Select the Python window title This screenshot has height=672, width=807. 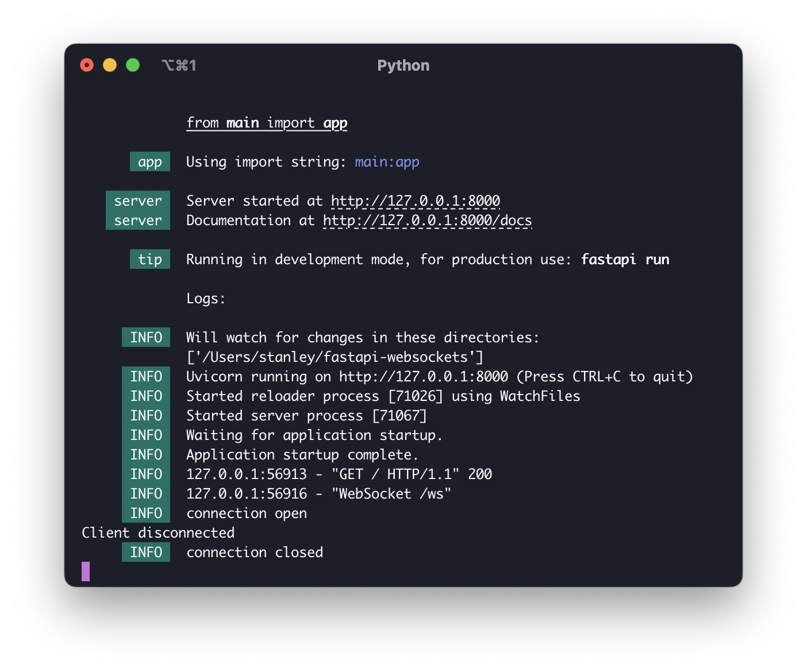coord(403,65)
